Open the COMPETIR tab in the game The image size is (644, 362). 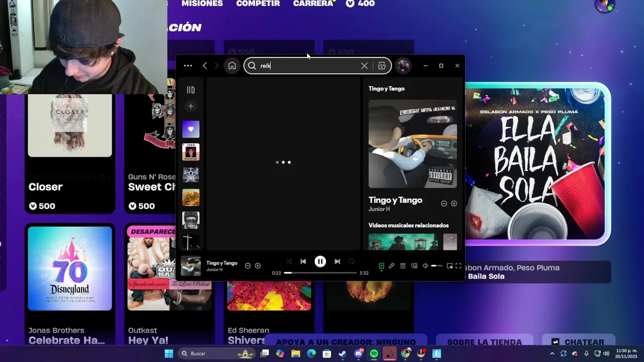pos(258,4)
